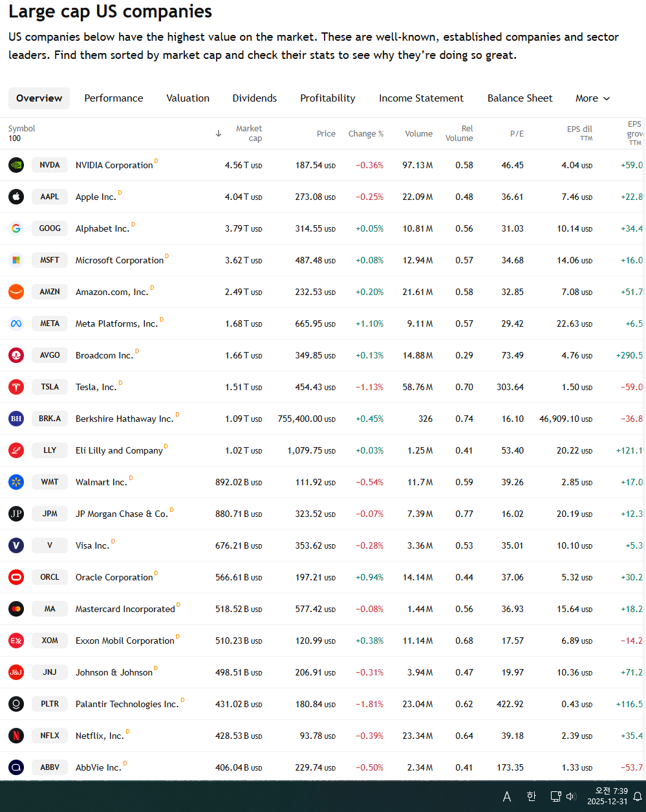Click the NVIDIA logo icon
The width and height of the screenshot is (646, 812).
click(16, 165)
